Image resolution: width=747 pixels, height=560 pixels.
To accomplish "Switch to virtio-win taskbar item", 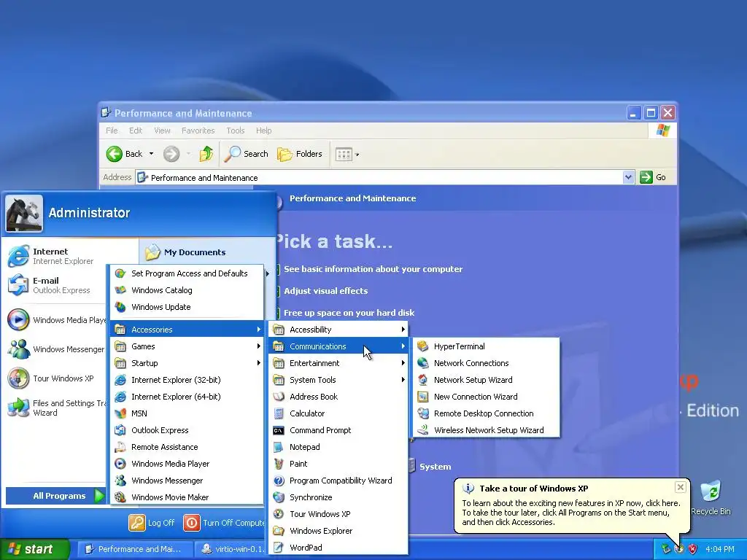I will pos(232,549).
